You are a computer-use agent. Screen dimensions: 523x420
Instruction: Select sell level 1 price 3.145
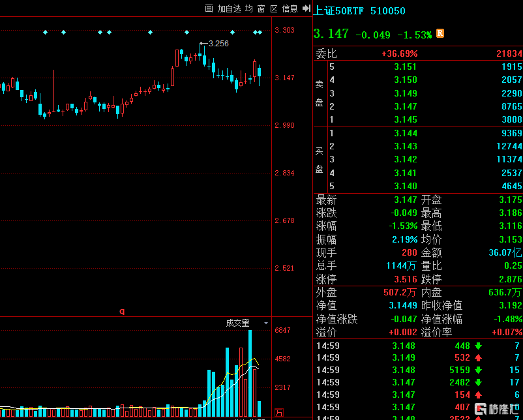[x=405, y=119]
